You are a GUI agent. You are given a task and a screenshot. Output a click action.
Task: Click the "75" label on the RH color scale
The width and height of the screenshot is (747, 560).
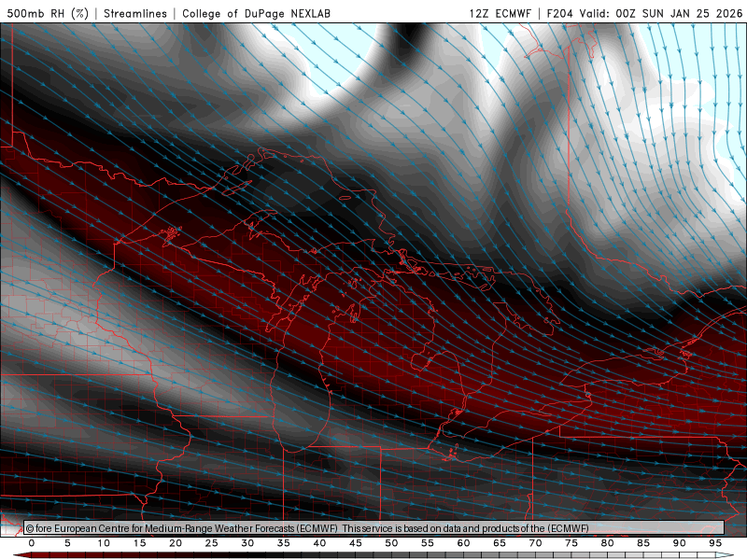571,543
